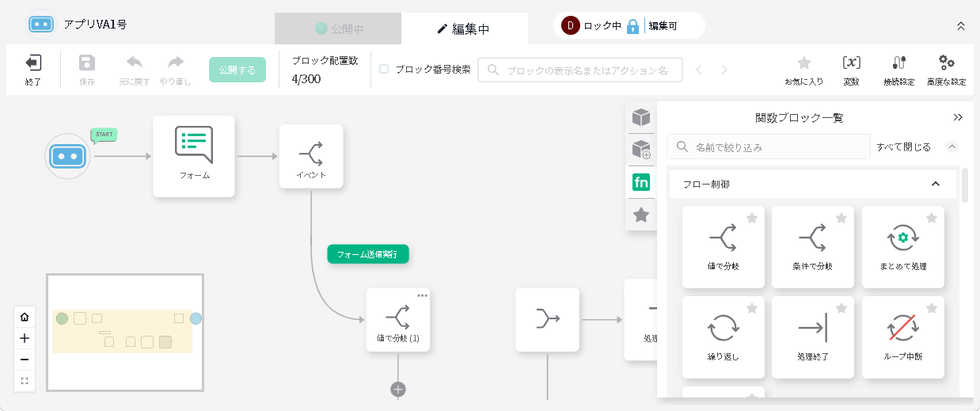Select the fn function blocks sidebar tab

coord(641,183)
